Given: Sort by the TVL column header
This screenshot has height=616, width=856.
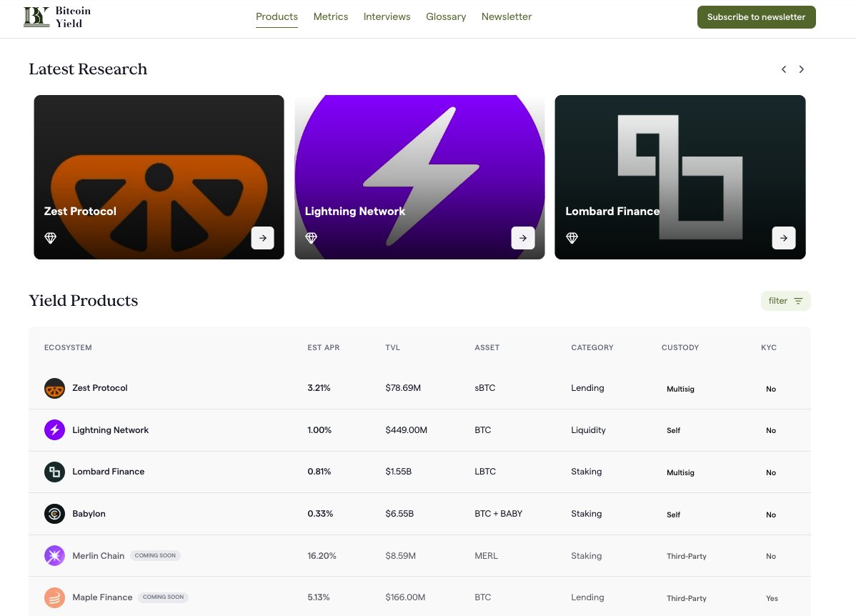Looking at the screenshot, I should pyautogui.click(x=392, y=347).
